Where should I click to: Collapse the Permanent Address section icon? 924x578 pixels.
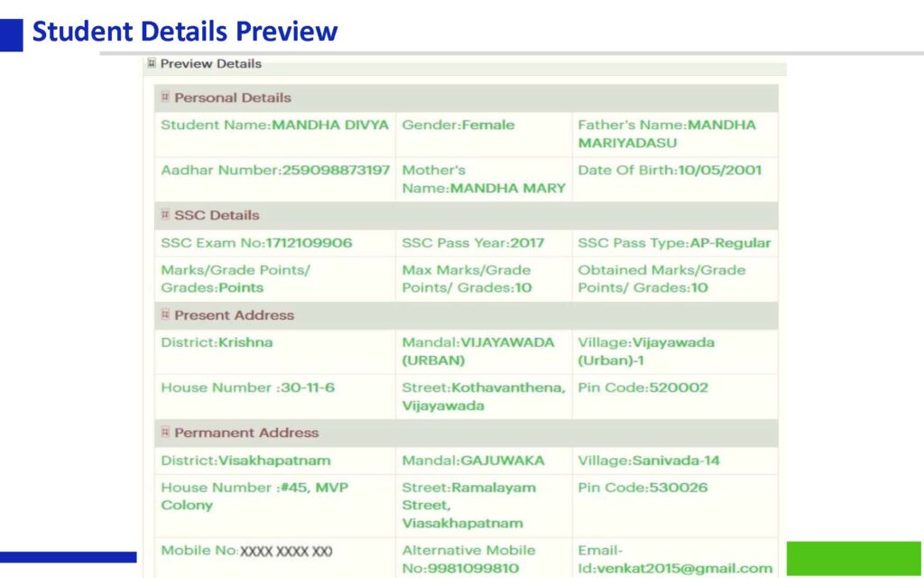click(x=165, y=433)
